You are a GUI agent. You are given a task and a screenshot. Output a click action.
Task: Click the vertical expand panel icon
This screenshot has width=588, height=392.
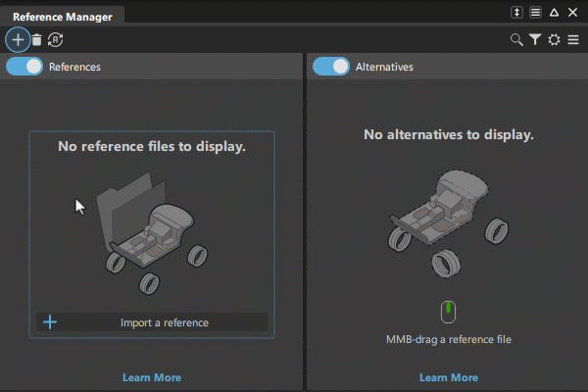517,13
